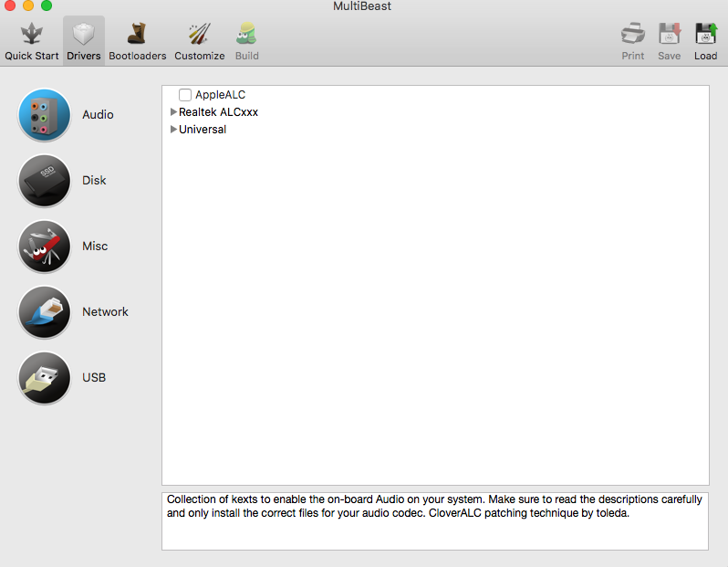Minimize the MultiBeast window
Viewport: 728px width, 567px height.
pos(28,5)
